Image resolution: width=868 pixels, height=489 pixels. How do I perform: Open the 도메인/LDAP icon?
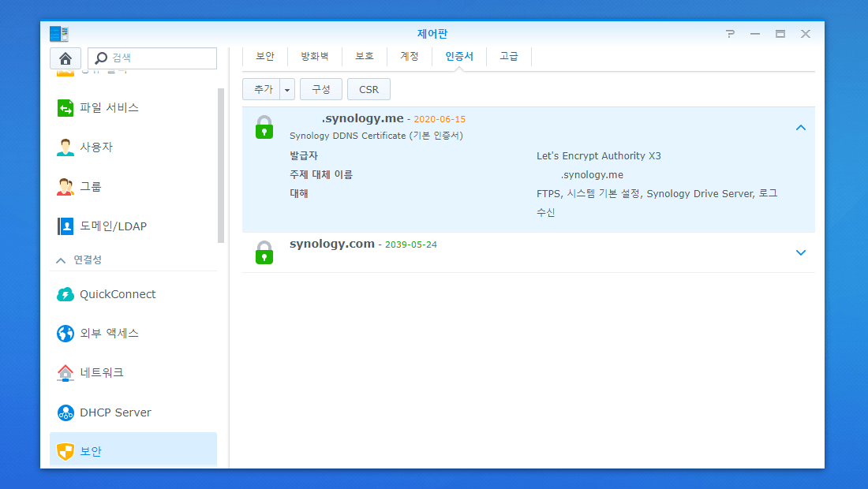(65, 226)
